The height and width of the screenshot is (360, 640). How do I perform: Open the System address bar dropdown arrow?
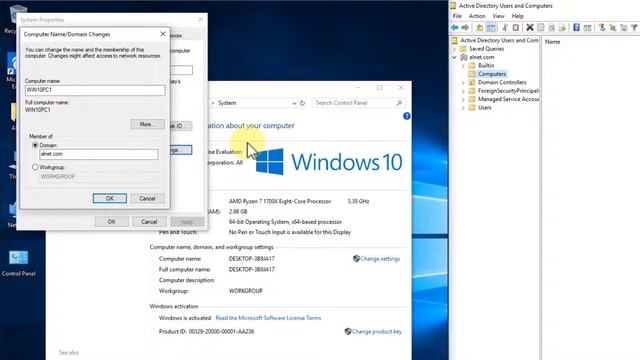294,103
